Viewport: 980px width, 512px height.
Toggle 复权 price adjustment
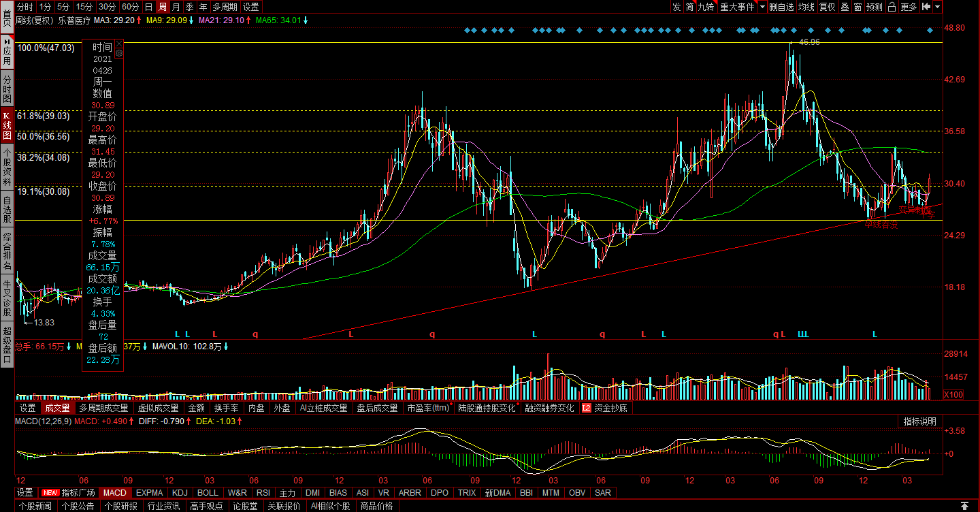(827, 7)
